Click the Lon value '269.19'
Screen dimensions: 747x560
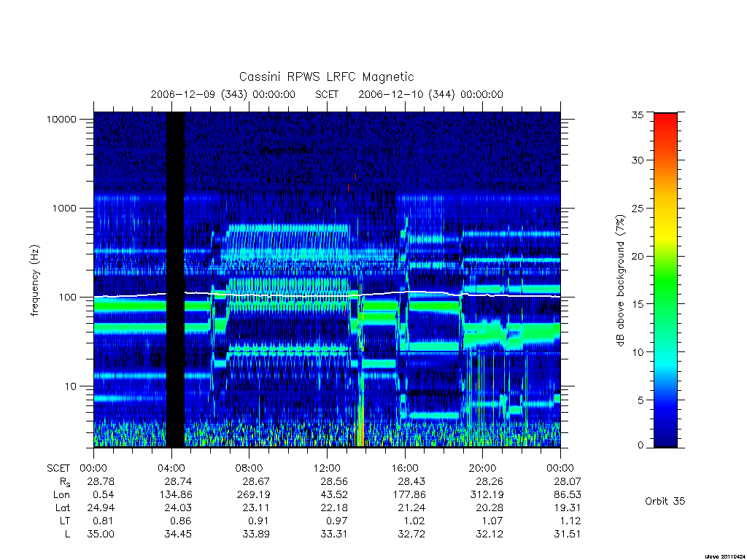point(253,495)
